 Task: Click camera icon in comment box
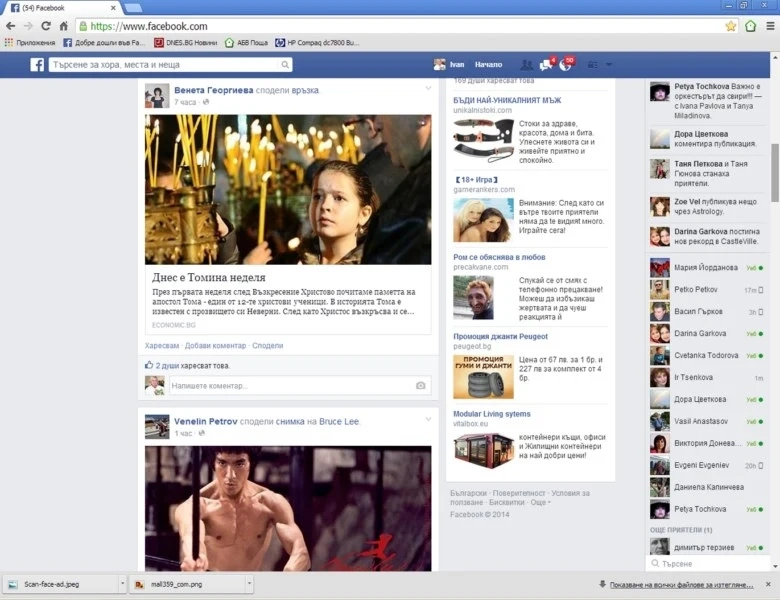pyautogui.click(x=420, y=386)
